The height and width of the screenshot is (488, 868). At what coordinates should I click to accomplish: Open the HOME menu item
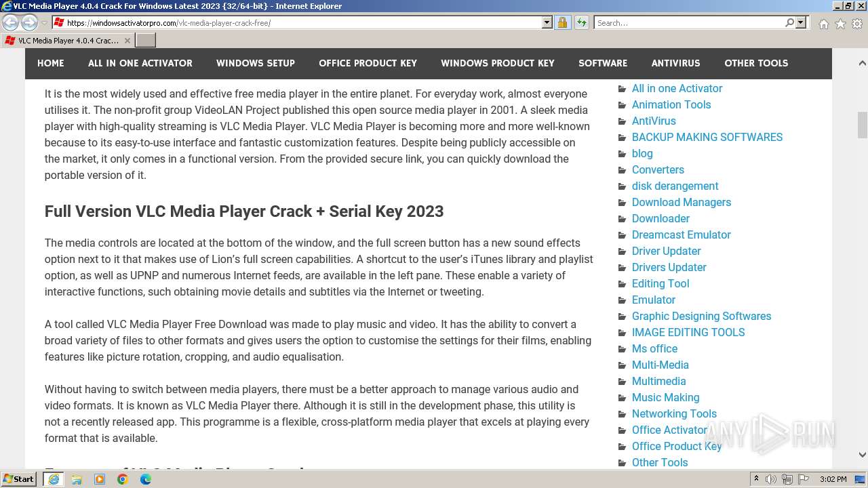[51, 63]
